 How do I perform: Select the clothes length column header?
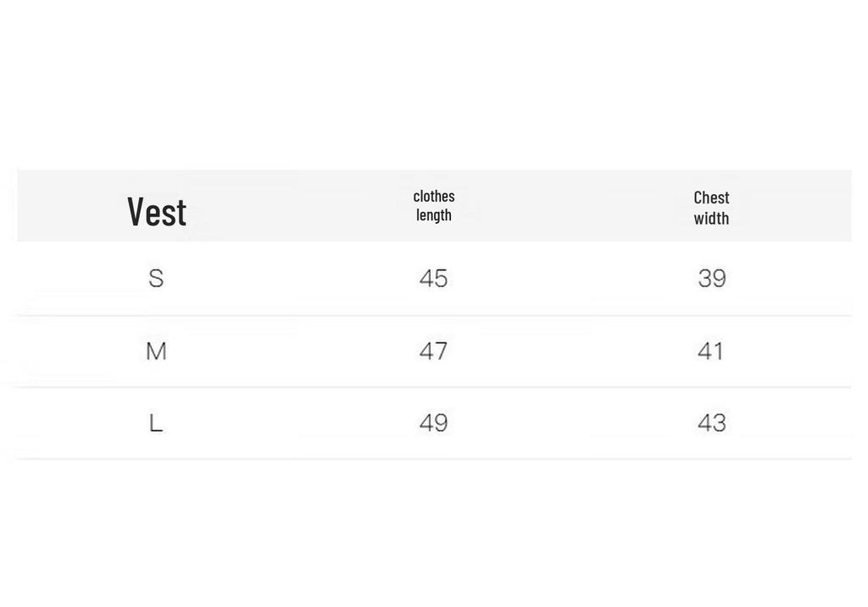pyautogui.click(x=434, y=205)
